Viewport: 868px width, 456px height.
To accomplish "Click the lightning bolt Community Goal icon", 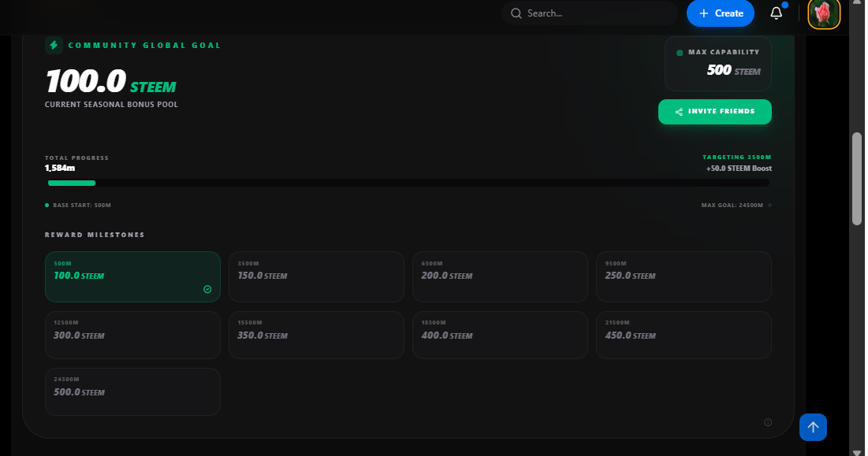I will [x=54, y=46].
